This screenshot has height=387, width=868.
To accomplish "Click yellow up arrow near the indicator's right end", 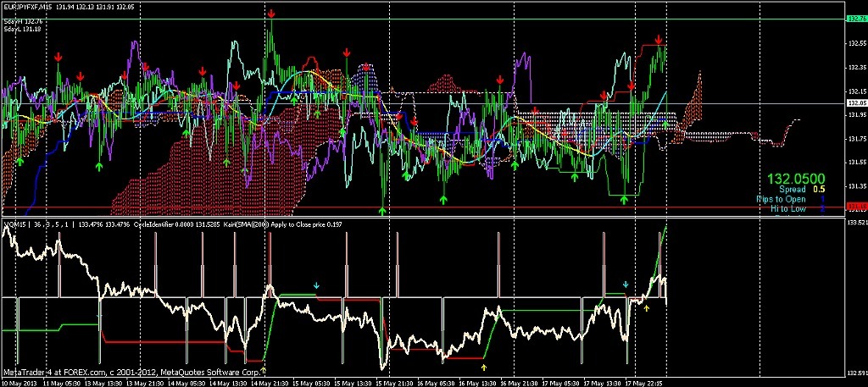I will coord(647,307).
